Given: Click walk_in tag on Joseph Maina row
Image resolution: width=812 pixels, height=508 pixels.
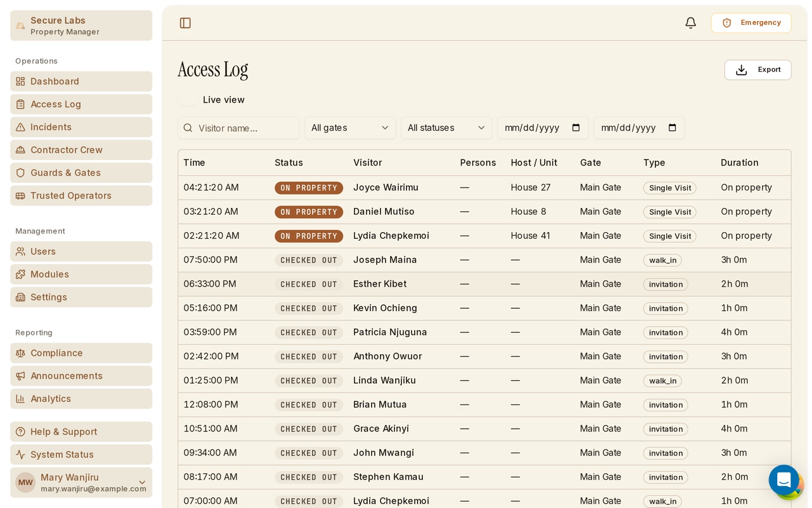Looking at the screenshot, I should click(662, 260).
